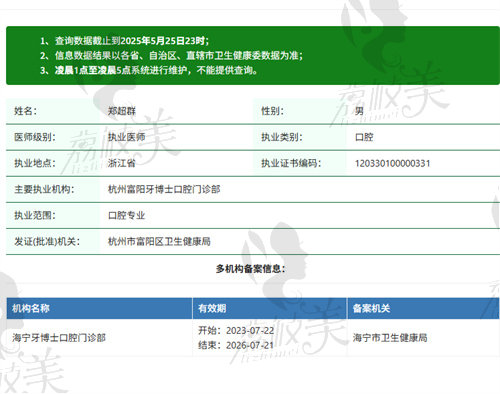Click the 执业类别 label
Viewport: 500px width, 394px height.
282,137
